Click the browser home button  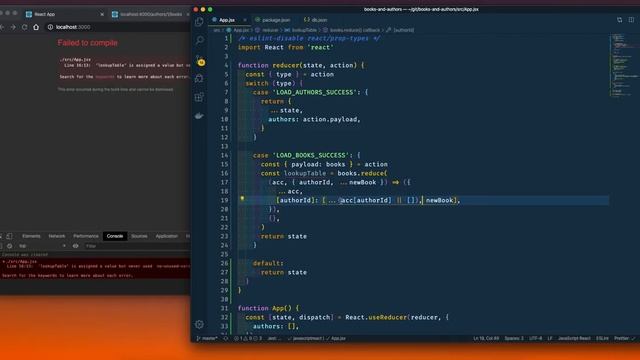pyautogui.click(x=36, y=27)
